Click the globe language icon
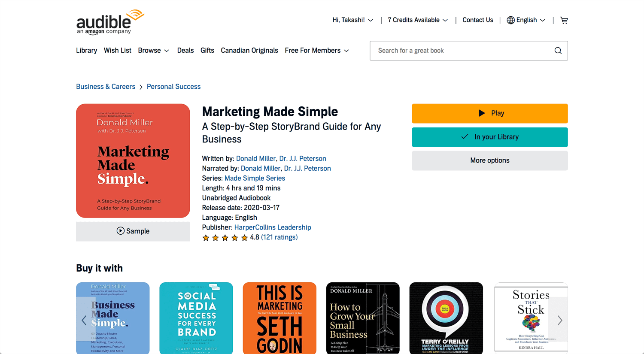The image size is (644, 354). pos(510,20)
